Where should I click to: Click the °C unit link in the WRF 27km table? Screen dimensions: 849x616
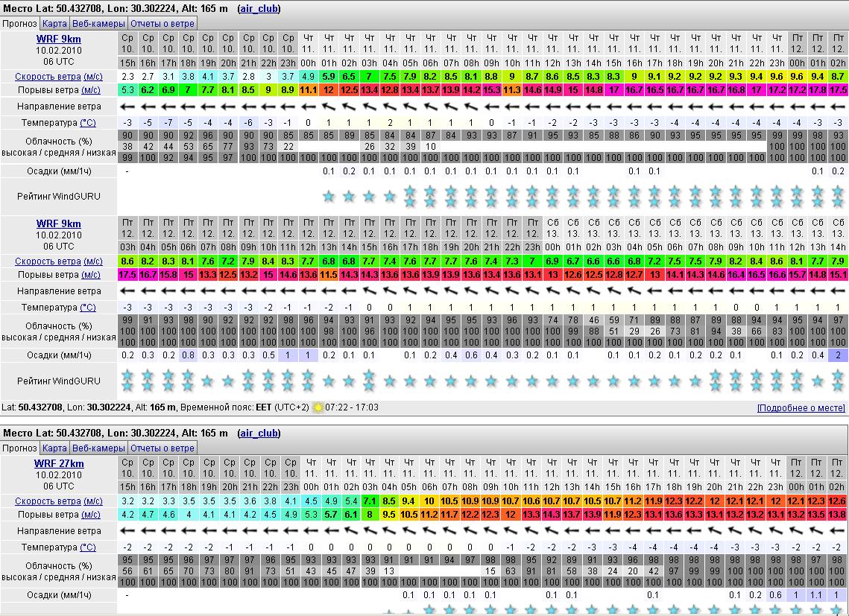[x=88, y=547]
